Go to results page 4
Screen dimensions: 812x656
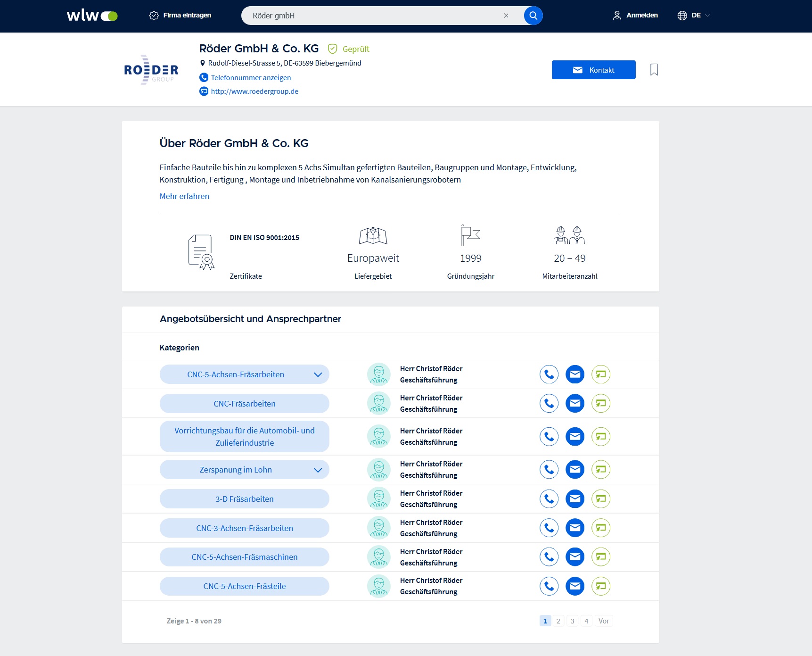pos(586,621)
